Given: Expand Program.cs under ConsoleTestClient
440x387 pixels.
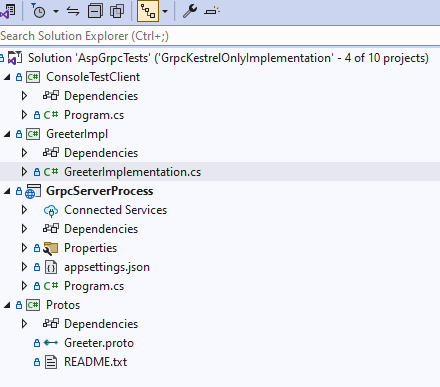Looking at the screenshot, I should click(24, 115).
